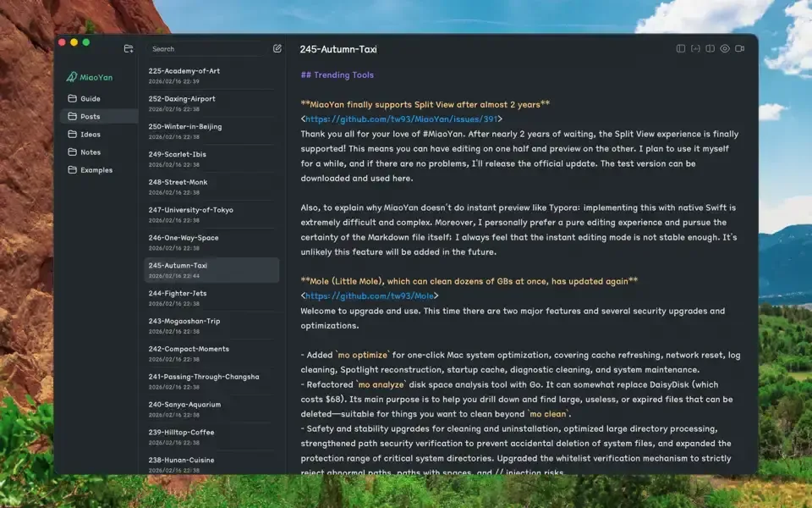
Task: Click the 245-Autumn-Taxi editor title
Action: click(x=338, y=49)
